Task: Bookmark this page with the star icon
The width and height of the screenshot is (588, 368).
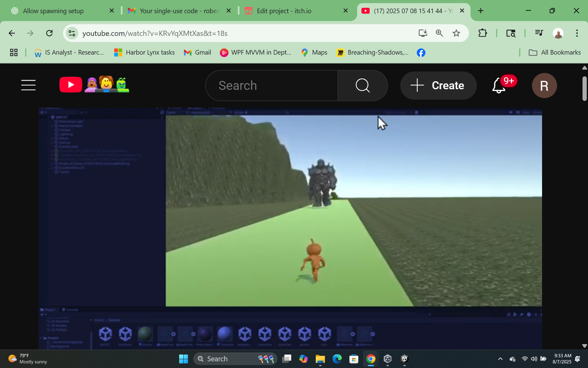Action: [456, 33]
